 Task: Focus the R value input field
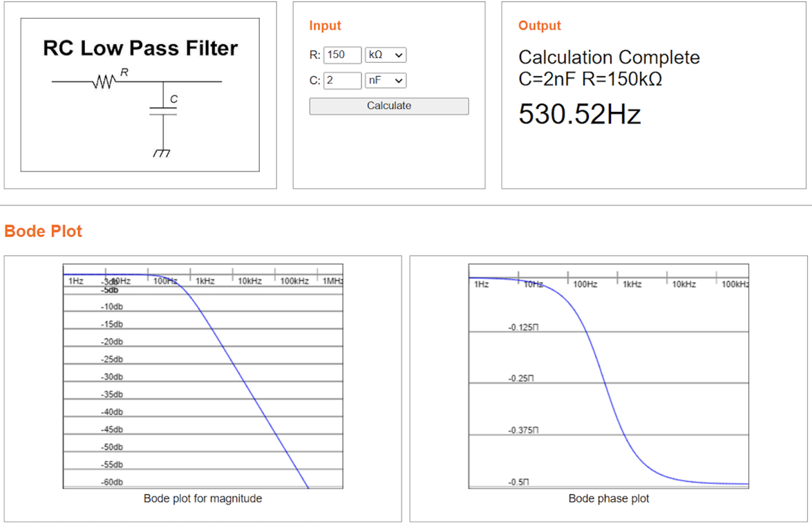pyautogui.click(x=342, y=55)
